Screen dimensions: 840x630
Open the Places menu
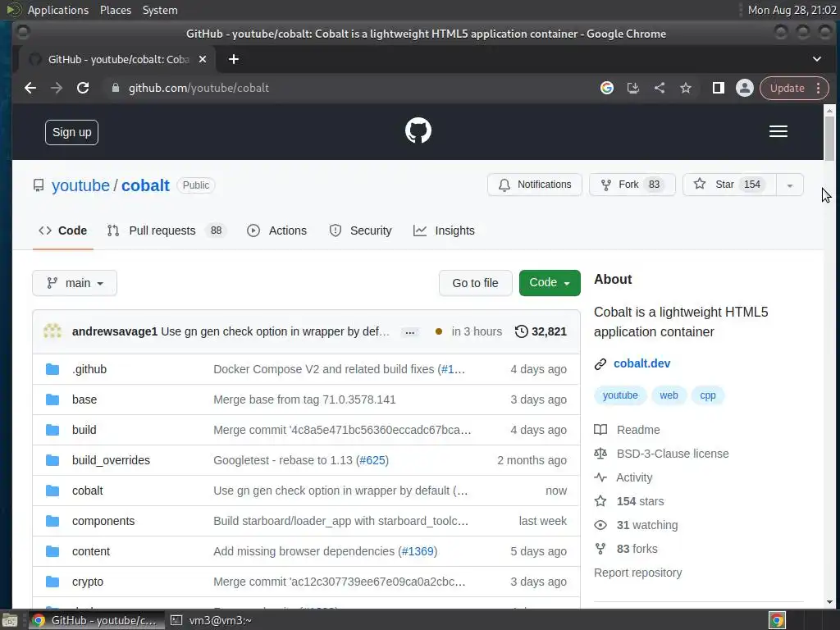tap(115, 10)
